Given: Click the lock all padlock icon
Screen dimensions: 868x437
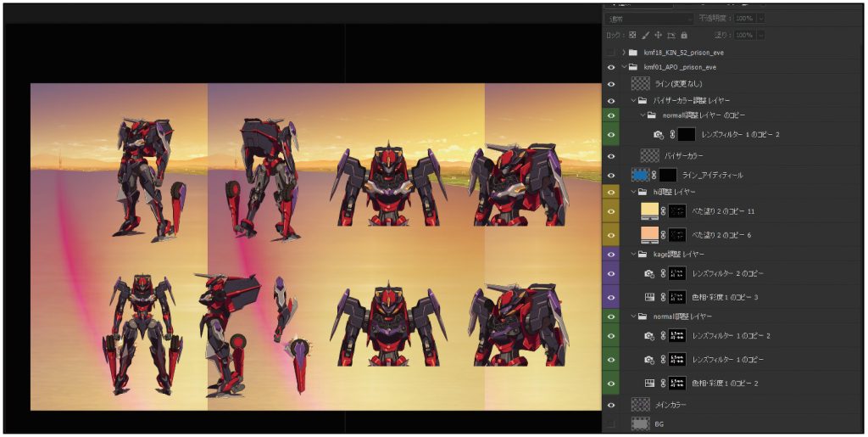Looking at the screenshot, I should (684, 35).
